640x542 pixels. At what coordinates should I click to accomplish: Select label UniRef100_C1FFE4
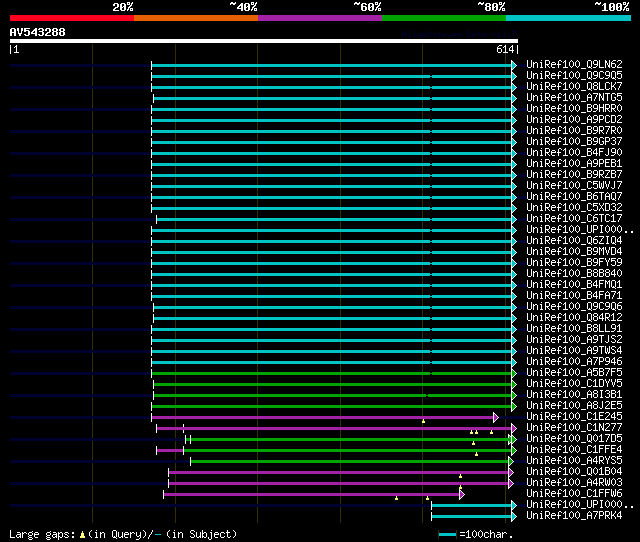click(x=574, y=450)
